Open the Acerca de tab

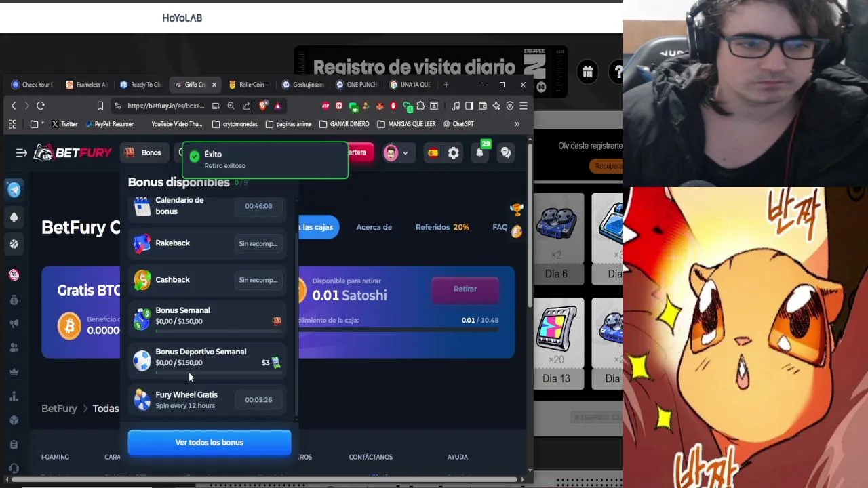pos(374,227)
